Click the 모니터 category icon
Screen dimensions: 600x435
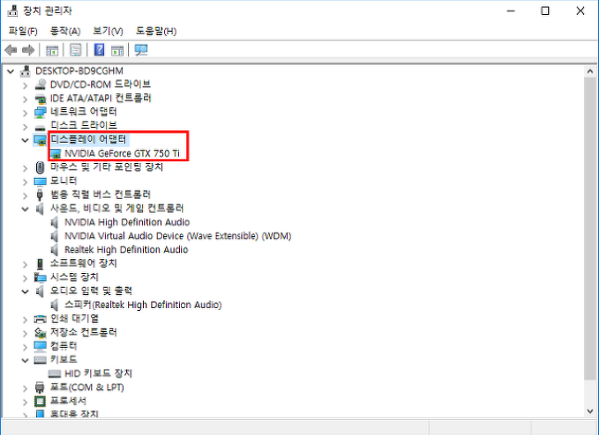tap(40, 181)
